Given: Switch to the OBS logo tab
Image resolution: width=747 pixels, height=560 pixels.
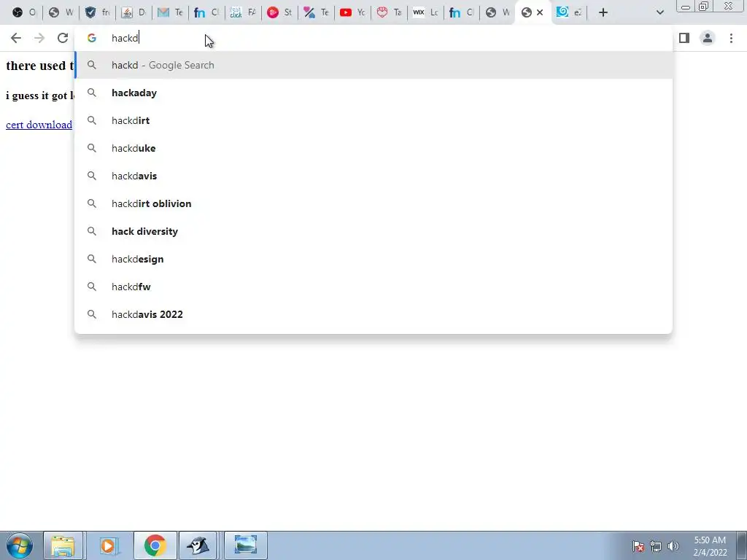Looking at the screenshot, I should (x=24, y=13).
